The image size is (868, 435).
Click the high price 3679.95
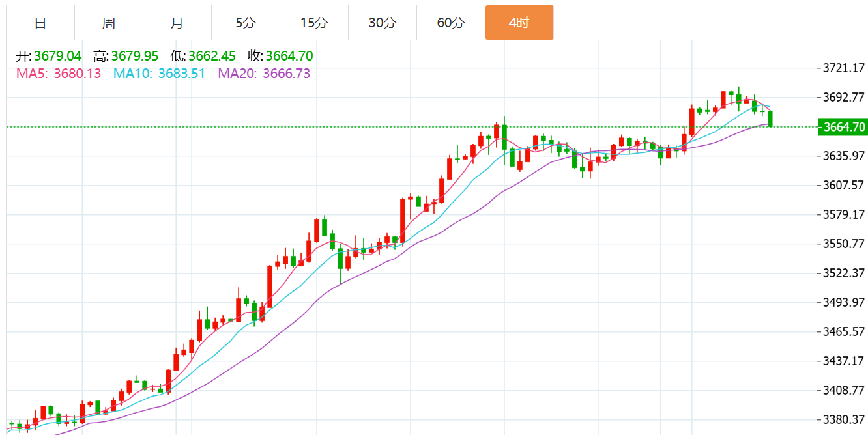(x=135, y=56)
